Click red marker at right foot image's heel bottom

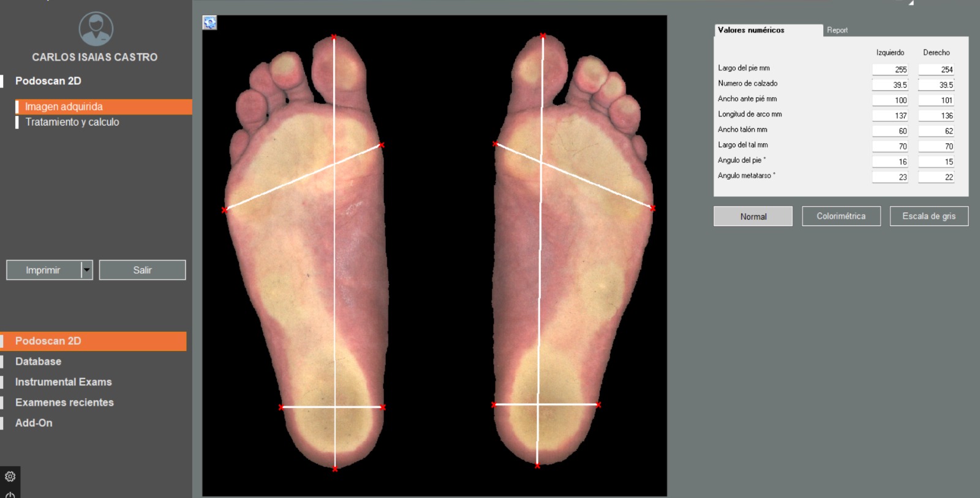537,466
